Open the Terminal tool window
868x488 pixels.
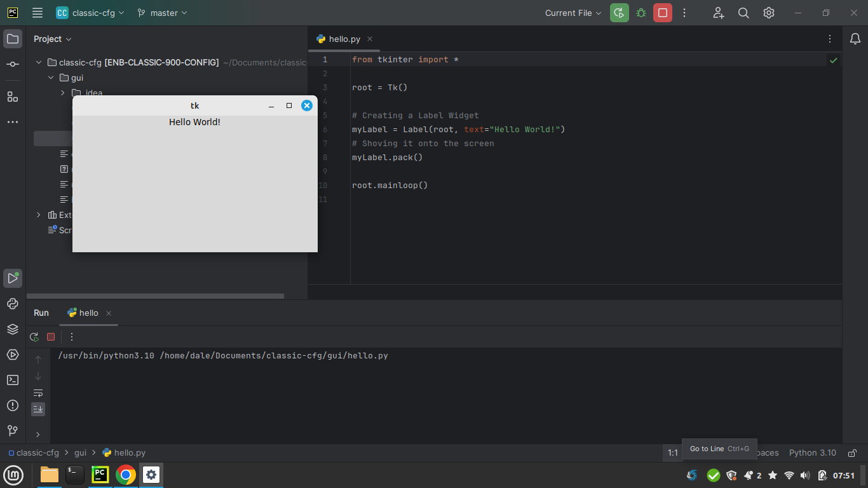click(13, 380)
